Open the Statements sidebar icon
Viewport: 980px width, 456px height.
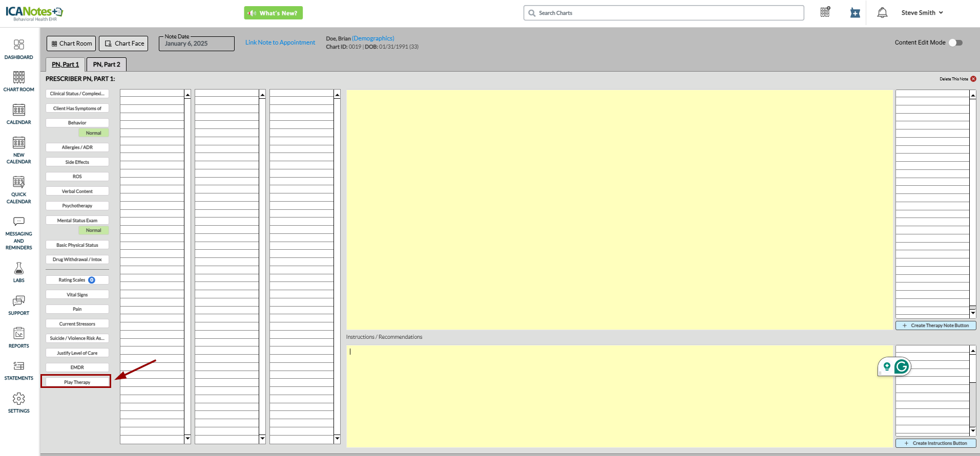pos(19,366)
